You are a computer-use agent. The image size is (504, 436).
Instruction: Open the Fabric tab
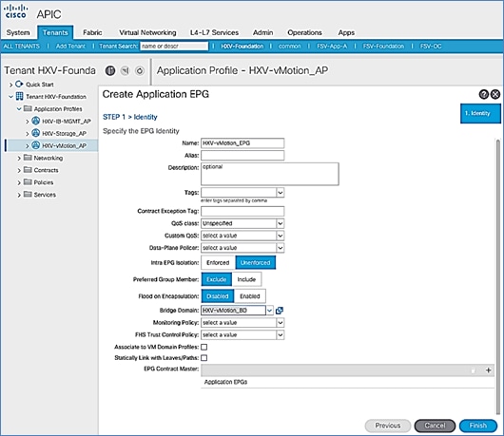[92, 32]
